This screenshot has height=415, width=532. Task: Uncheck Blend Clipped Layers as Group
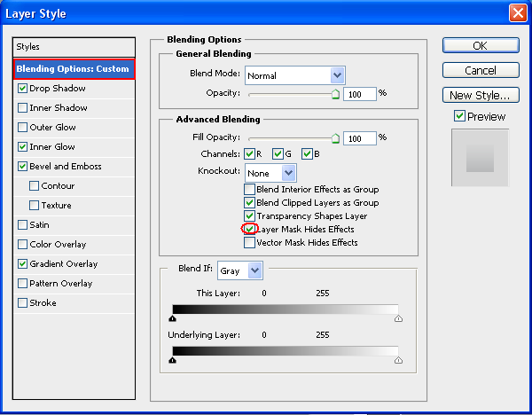pyautogui.click(x=249, y=203)
